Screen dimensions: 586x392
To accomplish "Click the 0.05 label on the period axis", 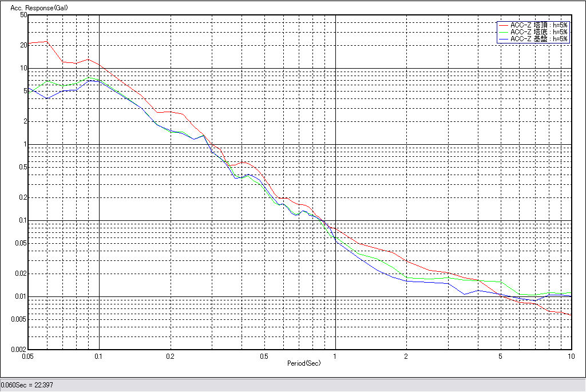I will [x=27, y=356].
